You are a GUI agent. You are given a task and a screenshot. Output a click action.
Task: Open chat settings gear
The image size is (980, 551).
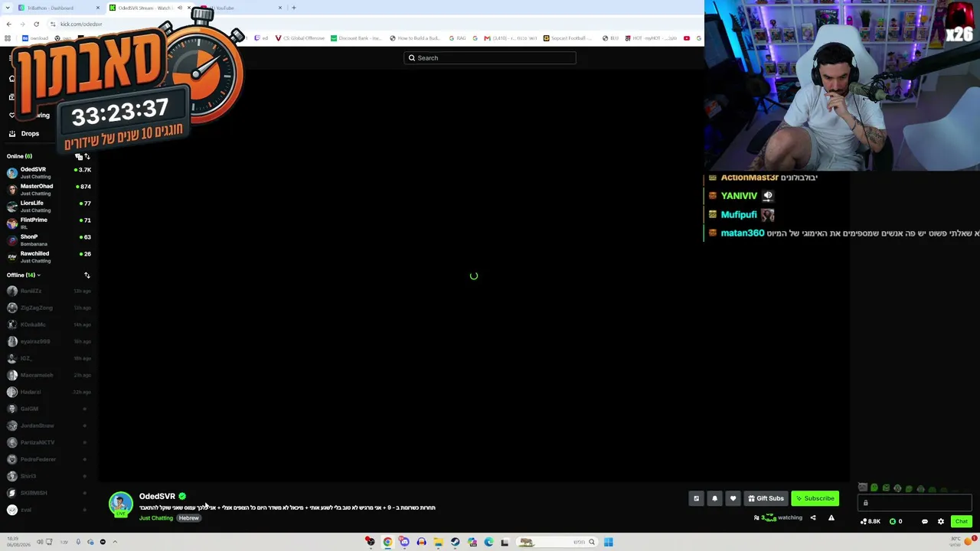click(x=941, y=522)
